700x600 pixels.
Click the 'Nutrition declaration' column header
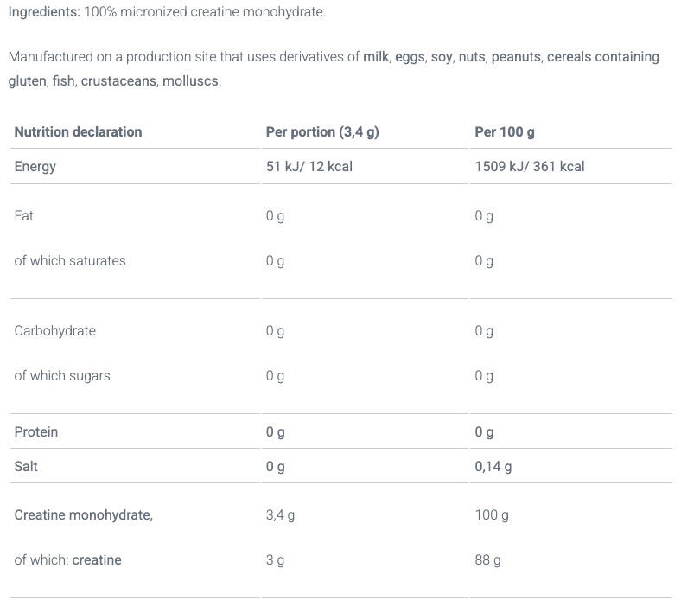click(78, 131)
